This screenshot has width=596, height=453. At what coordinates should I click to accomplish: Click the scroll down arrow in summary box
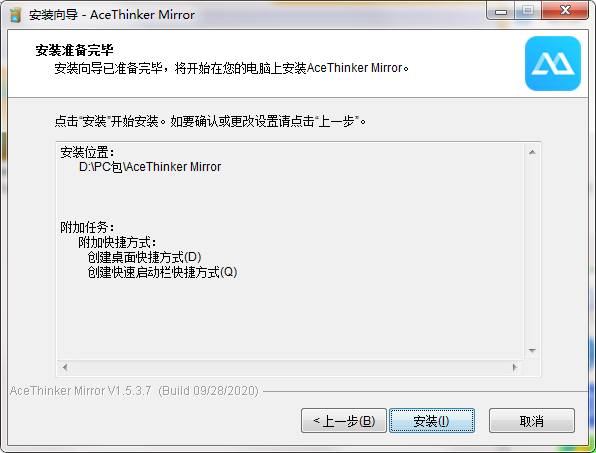click(532, 350)
